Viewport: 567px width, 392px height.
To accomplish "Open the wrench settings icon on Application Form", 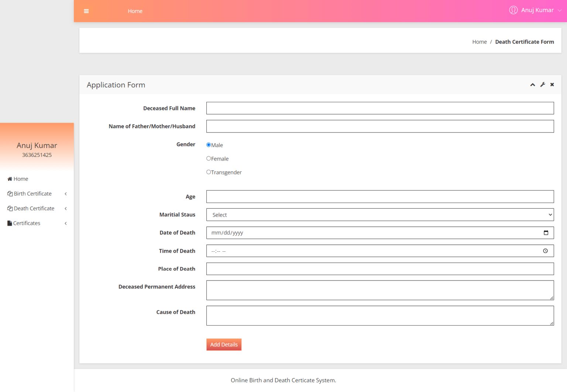I will coord(542,85).
